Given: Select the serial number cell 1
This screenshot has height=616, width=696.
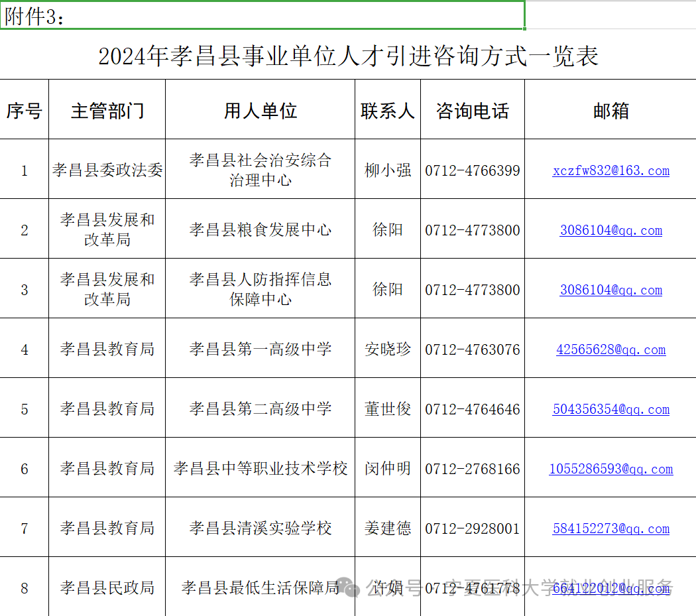Looking at the screenshot, I should [x=25, y=169].
